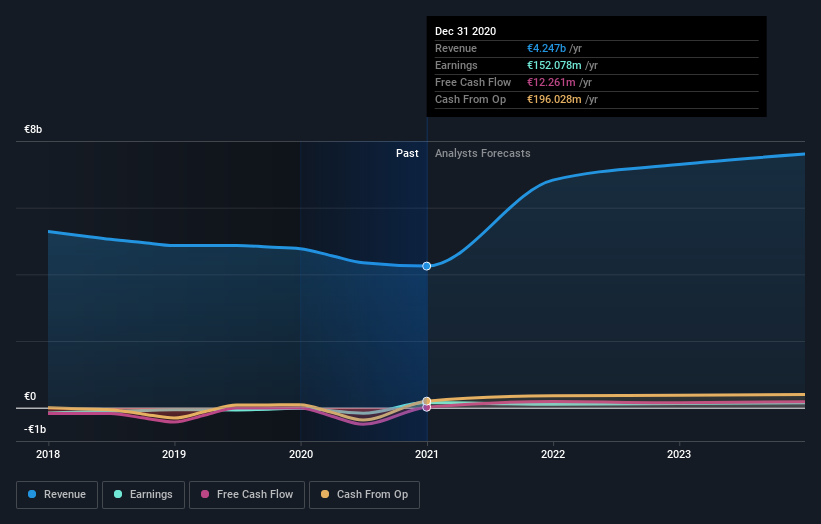Viewport: 821px width, 524px height.
Task: Click the Past section label
Action: pyautogui.click(x=407, y=153)
